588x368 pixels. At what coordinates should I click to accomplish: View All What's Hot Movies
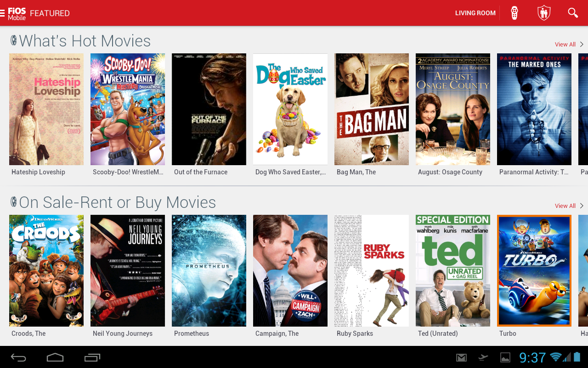pos(565,45)
